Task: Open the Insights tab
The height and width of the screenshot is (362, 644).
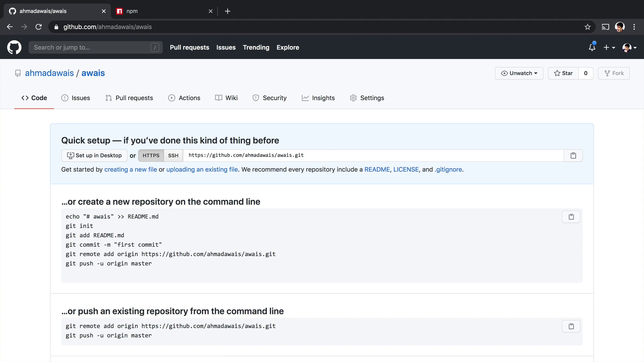Action: pyautogui.click(x=318, y=98)
